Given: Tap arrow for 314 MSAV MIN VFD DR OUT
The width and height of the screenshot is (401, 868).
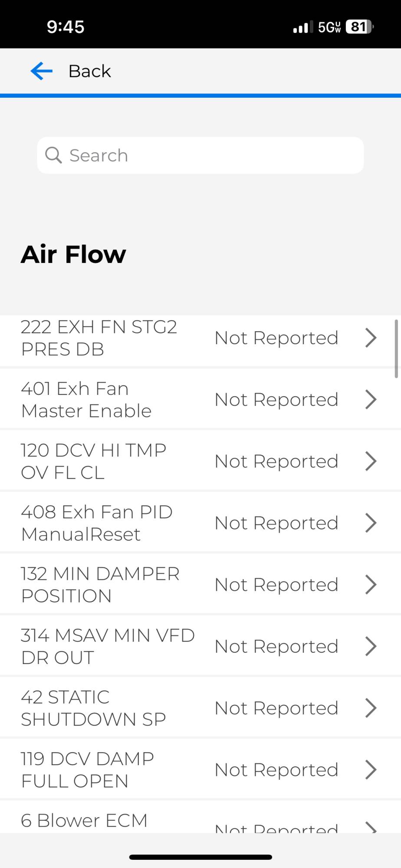Looking at the screenshot, I should click(x=371, y=646).
